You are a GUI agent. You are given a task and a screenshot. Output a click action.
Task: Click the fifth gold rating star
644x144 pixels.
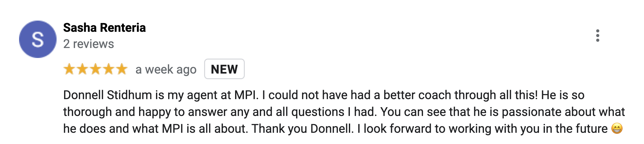[122, 69]
